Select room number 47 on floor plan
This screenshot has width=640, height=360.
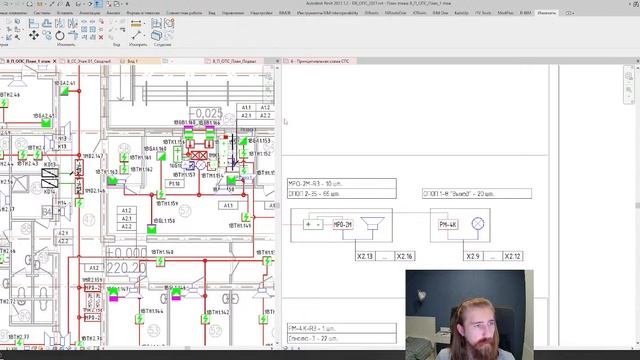point(89,220)
